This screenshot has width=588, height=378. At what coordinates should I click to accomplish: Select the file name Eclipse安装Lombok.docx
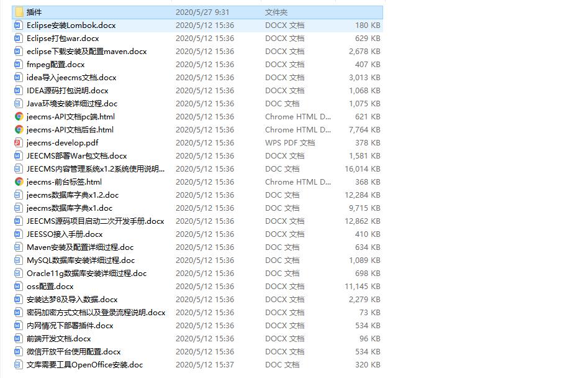point(71,25)
